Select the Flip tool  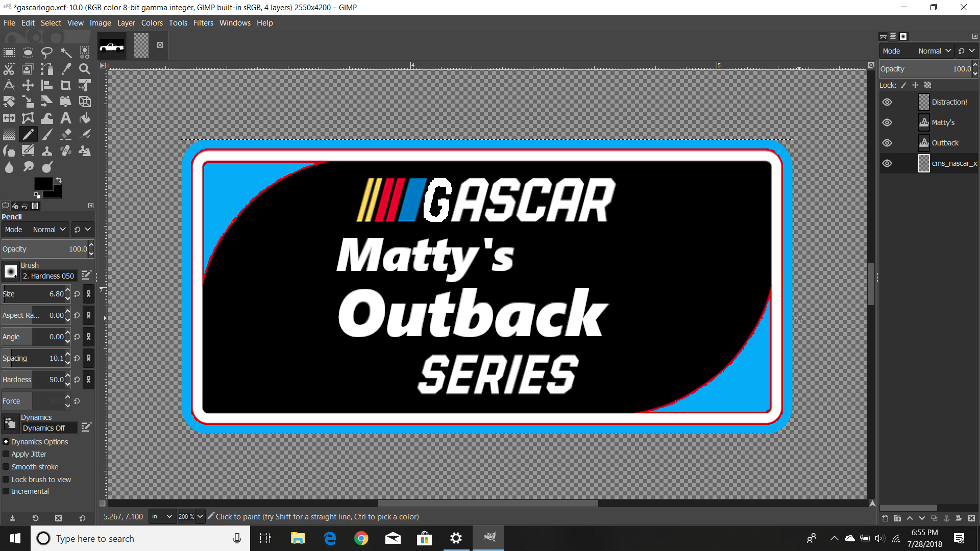point(9,118)
